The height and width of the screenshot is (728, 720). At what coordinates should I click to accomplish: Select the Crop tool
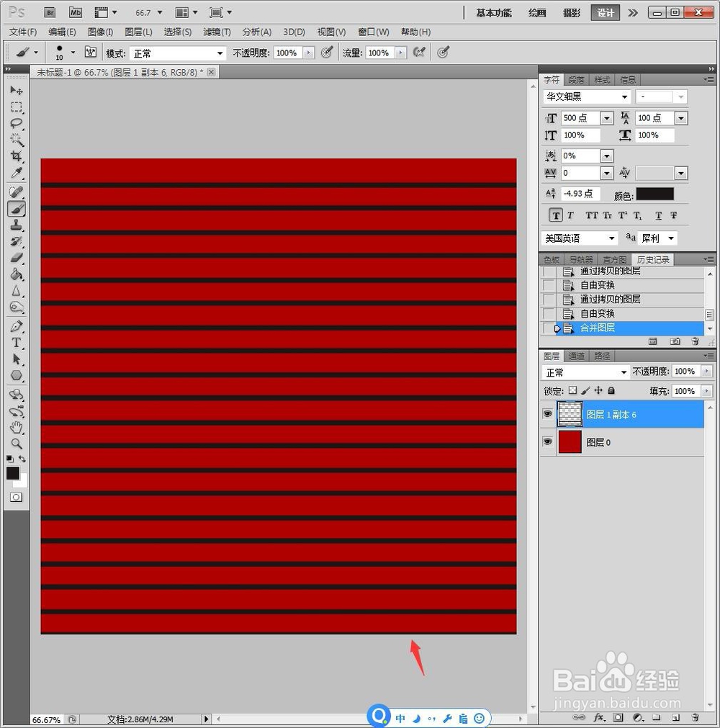coord(17,156)
